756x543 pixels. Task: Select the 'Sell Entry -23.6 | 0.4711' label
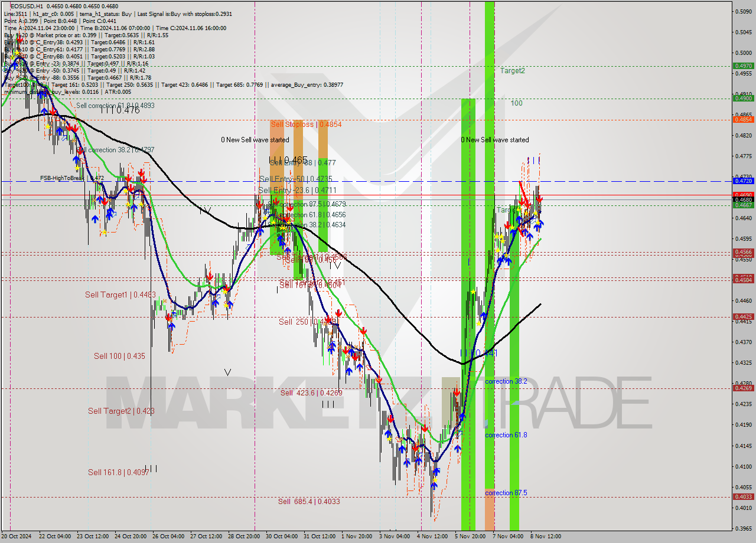point(297,190)
